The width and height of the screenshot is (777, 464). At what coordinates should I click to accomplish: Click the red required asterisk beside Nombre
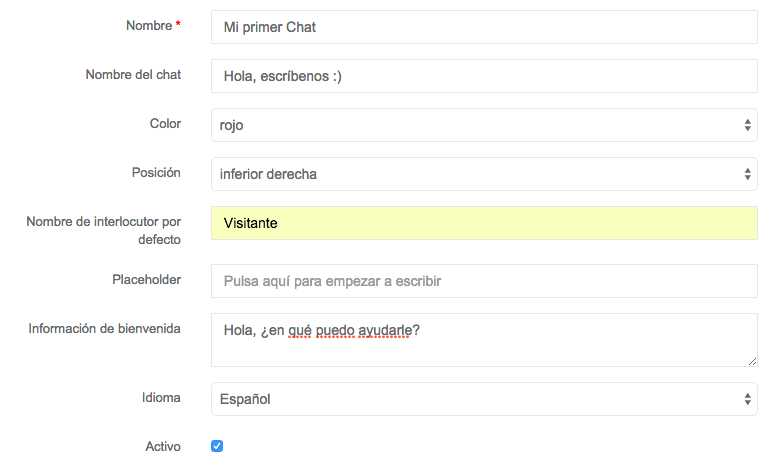coord(178,25)
